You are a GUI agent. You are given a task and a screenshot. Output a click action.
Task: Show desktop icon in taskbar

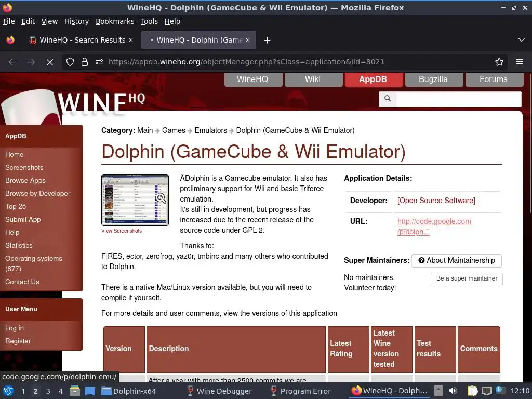[90, 391]
